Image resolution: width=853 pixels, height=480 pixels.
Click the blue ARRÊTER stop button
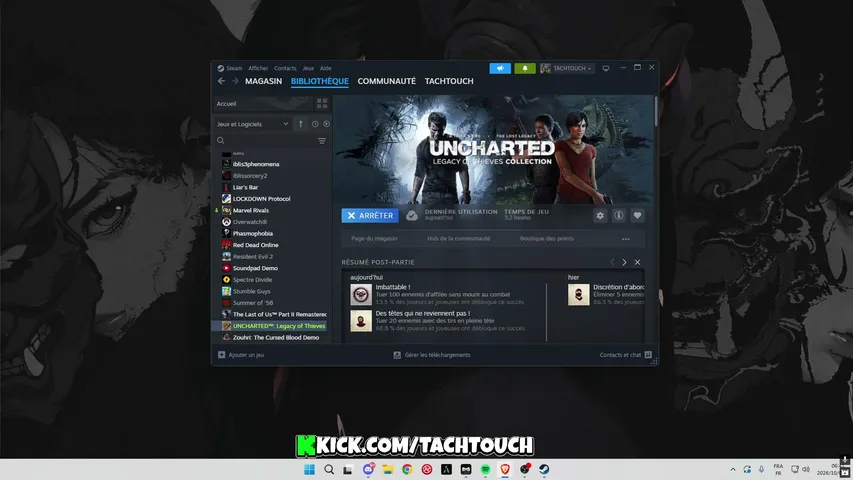370,216
